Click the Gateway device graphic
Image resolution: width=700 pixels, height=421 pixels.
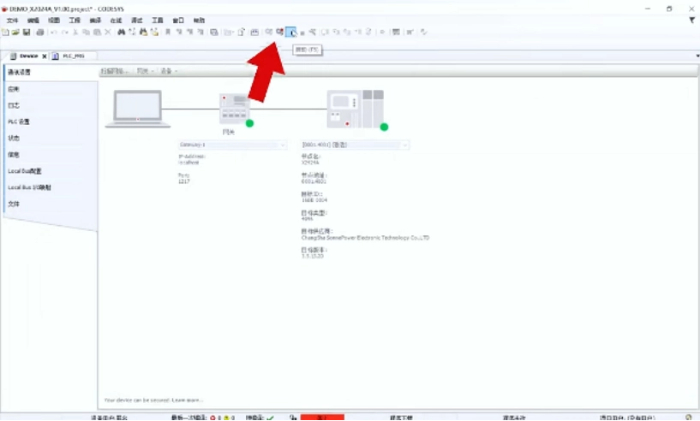(235, 107)
